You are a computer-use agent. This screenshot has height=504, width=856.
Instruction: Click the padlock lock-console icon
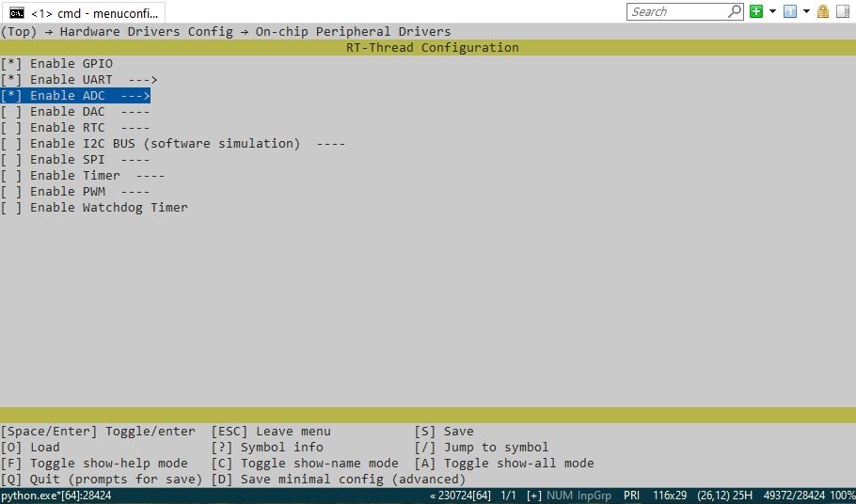tap(823, 11)
